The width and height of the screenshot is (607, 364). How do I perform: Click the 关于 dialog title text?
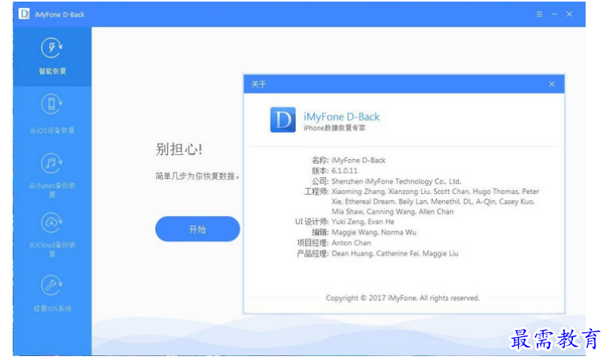click(259, 85)
